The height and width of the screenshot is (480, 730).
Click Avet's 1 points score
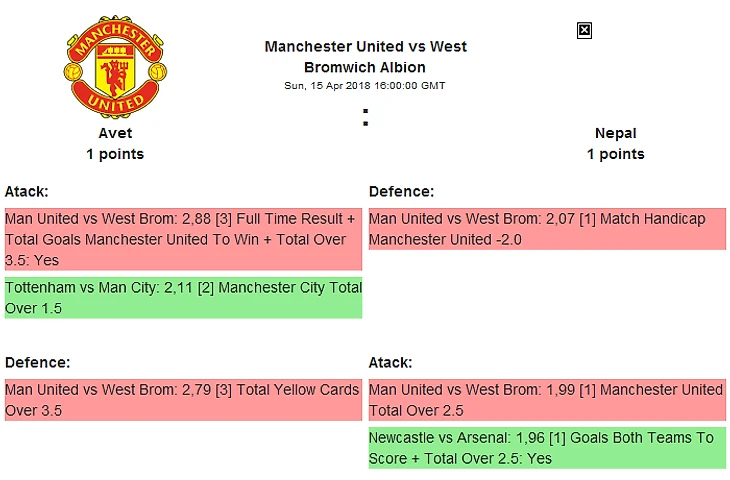pyautogui.click(x=115, y=154)
